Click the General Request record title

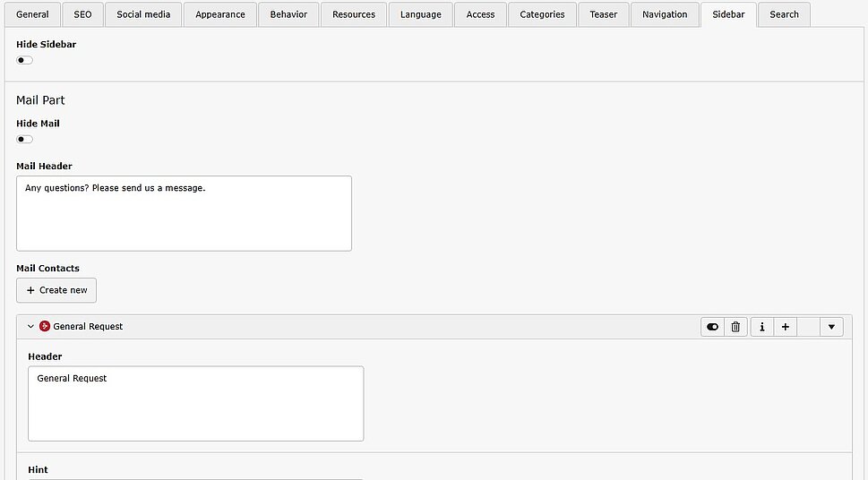click(x=88, y=327)
